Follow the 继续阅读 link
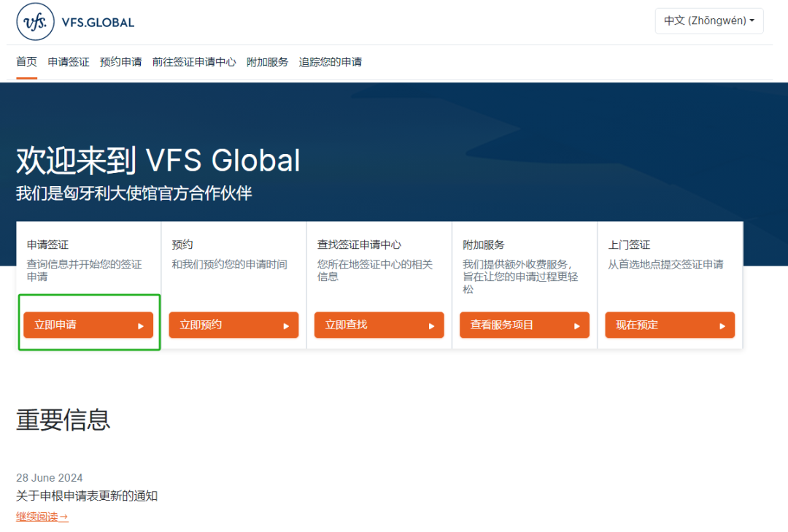Image resolution: width=788 pixels, height=532 pixels. coord(42,517)
